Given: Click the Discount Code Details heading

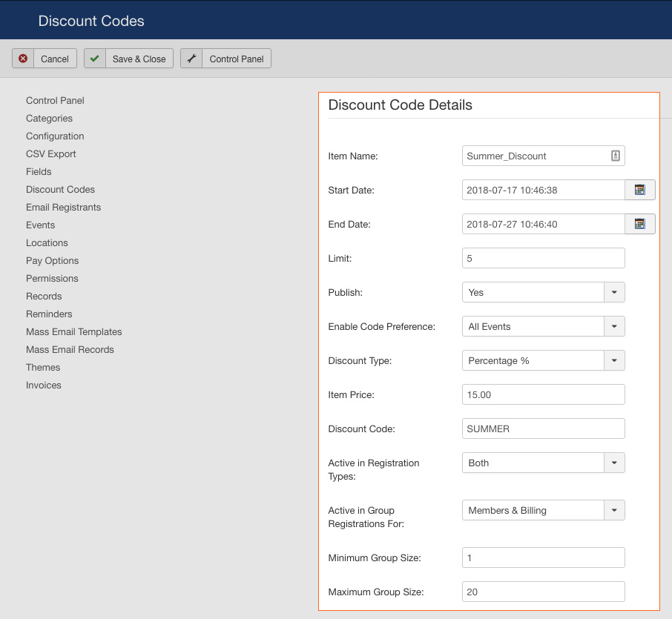Looking at the screenshot, I should click(x=400, y=105).
